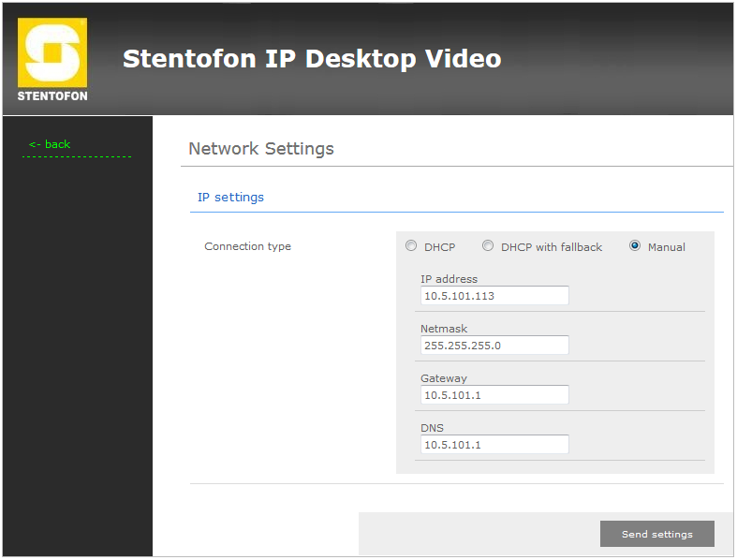This screenshot has width=737, height=560.
Task: Click the IP settings section header
Action: tap(230, 198)
